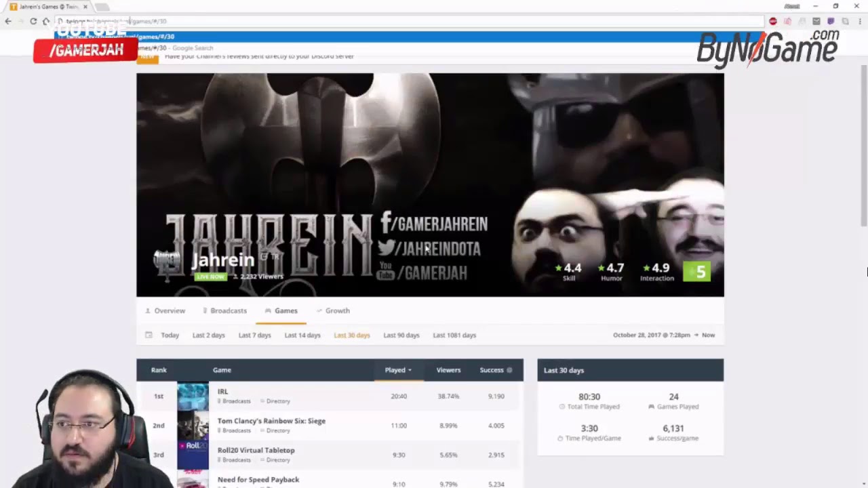
Task: Click the red adblock extension icon
Action: pos(773,21)
